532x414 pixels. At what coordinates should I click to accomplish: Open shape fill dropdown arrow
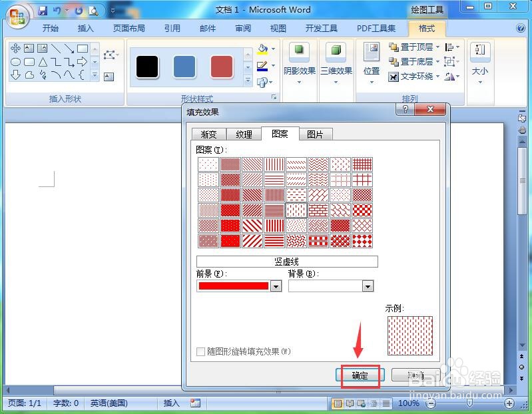273,49
